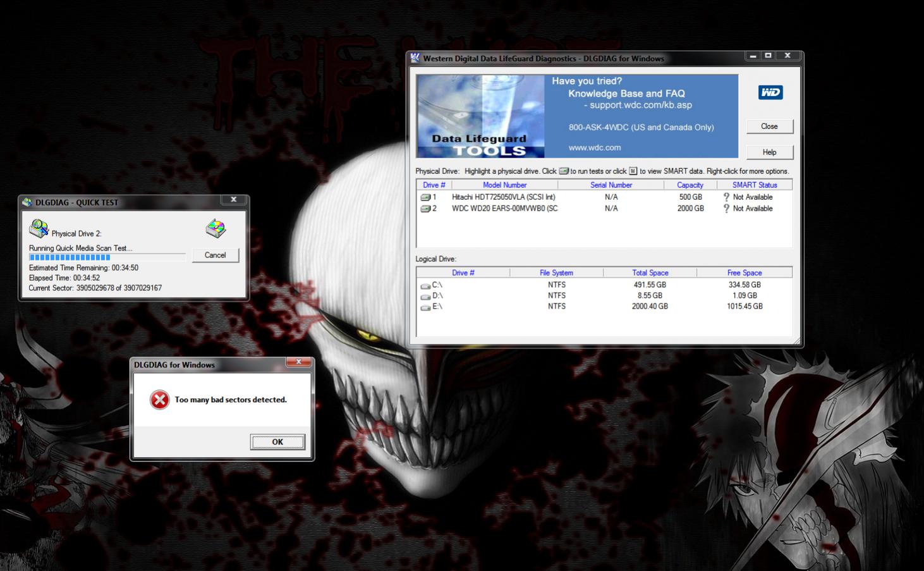Click total space 2000.40 GB for E:\
This screenshot has height=571, width=924.
650,307
